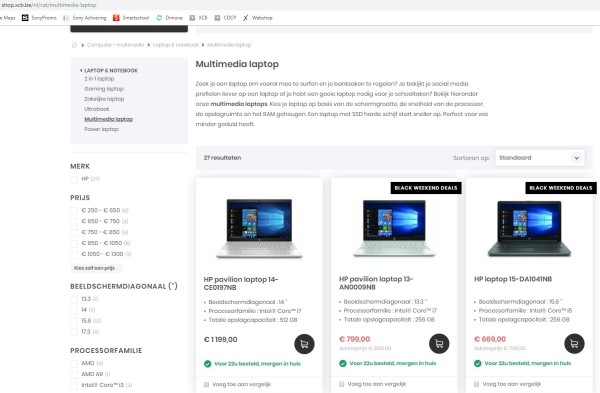Open the XCB bookmark
The height and width of the screenshot is (393, 600).
click(x=198, y=18)
